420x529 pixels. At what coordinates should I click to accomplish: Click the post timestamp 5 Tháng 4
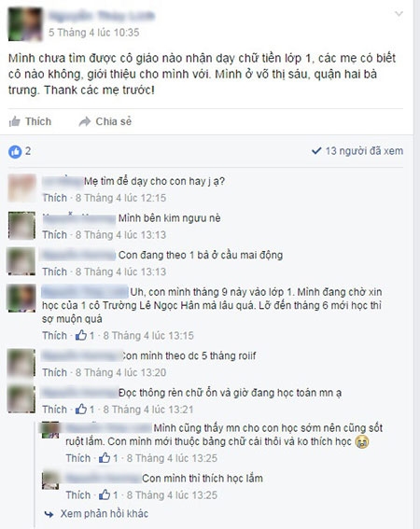(94, 33)
